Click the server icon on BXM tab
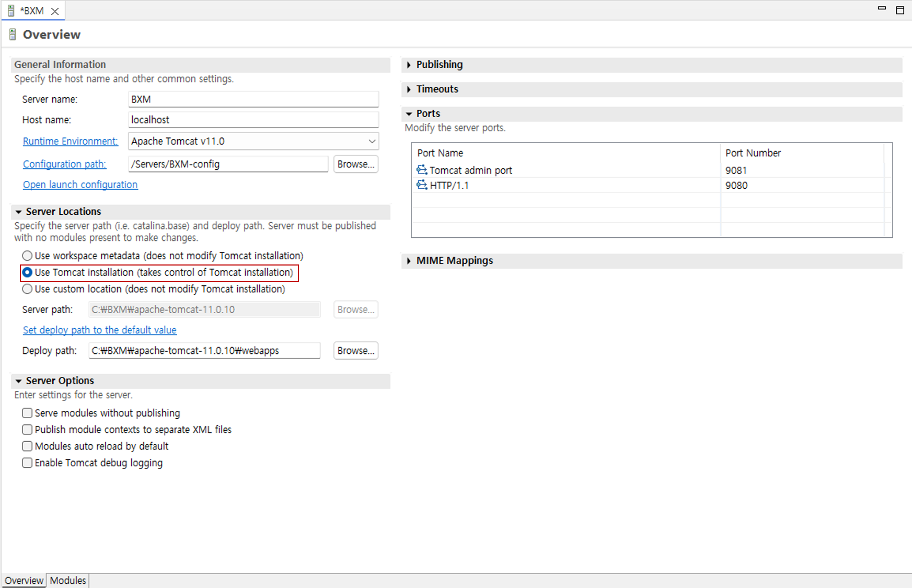Screen dimensions: 912x588 point(11,10)
